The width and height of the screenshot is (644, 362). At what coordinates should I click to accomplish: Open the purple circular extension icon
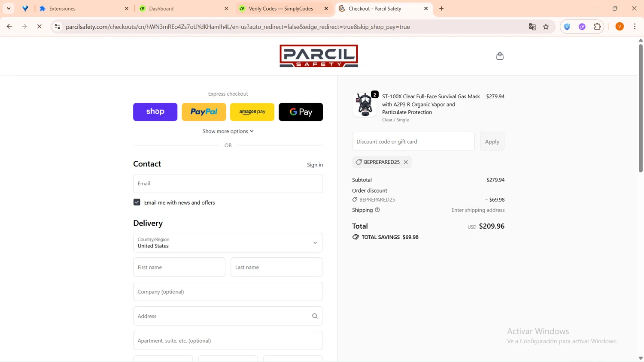(582, 27)
